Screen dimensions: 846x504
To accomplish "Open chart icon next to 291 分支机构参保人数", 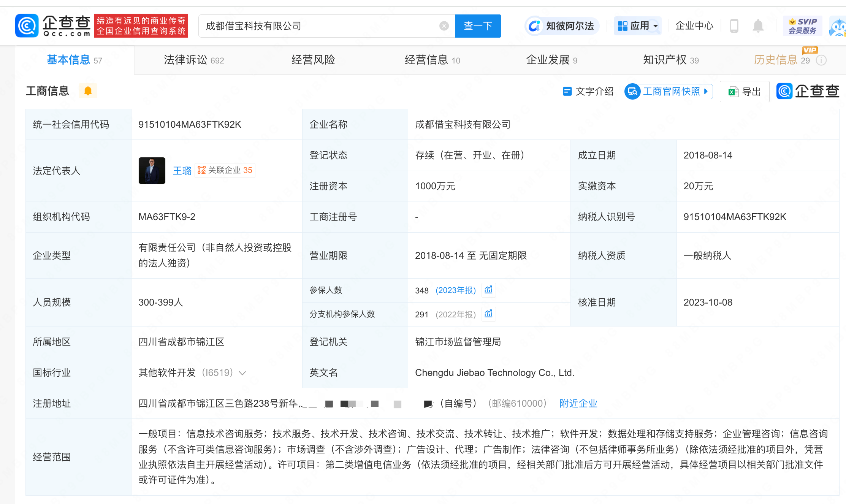I will 488,314.
